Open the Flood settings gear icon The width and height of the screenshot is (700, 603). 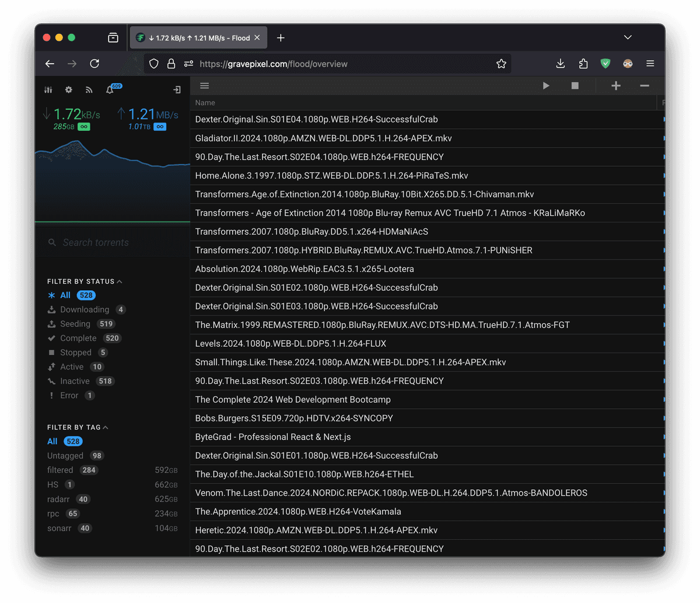pyautogui.click(x=69, y=90)
